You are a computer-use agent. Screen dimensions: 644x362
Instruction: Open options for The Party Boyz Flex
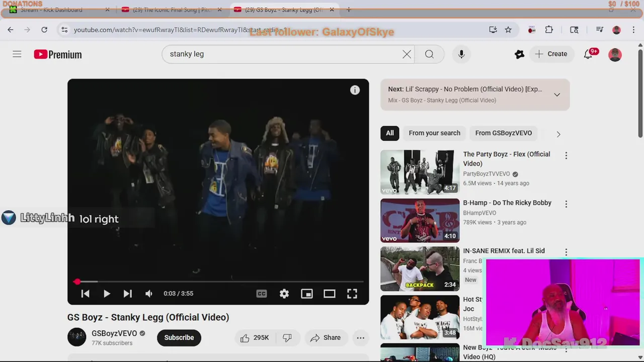566,156
